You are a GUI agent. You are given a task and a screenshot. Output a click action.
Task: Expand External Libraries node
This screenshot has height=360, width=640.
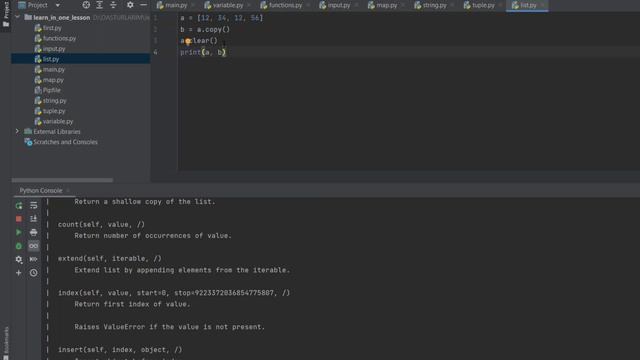17,131
